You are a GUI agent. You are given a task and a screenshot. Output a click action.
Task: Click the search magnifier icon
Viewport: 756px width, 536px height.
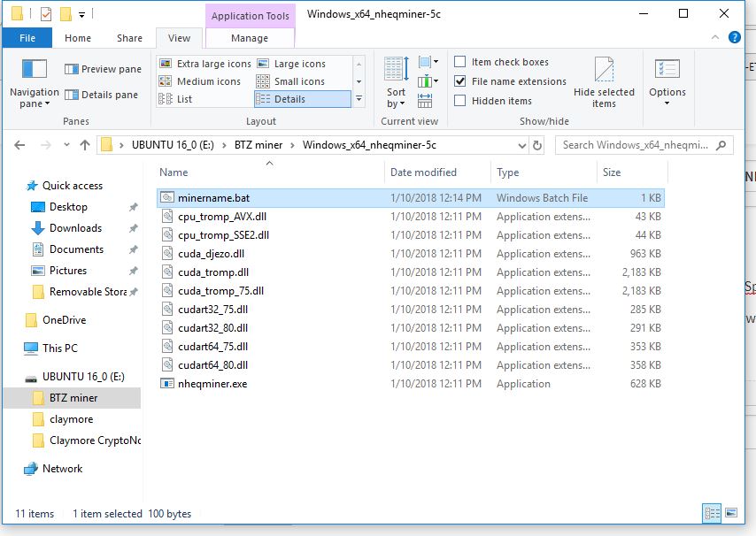pos(721,145)
